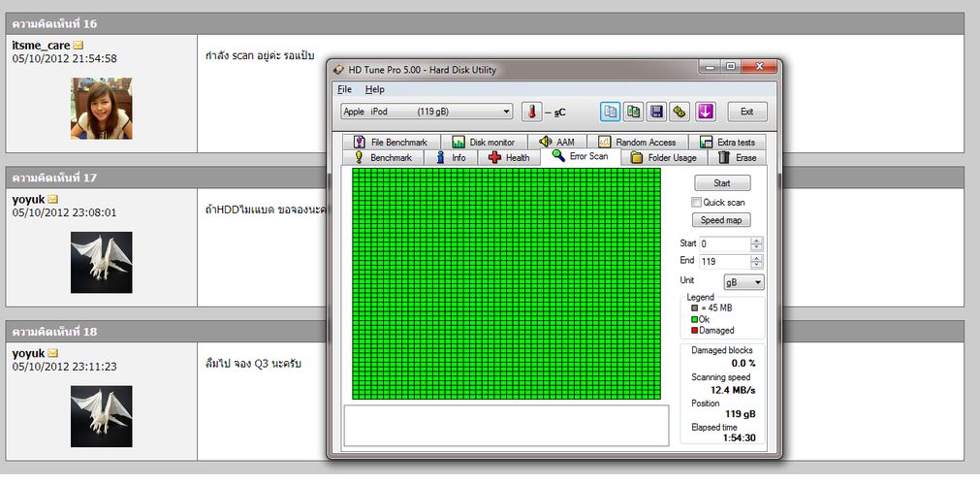Decrease the End value with down arrow
Image resolution: width=980 pixels, height=485 pixels.
(x=757, y=265)
